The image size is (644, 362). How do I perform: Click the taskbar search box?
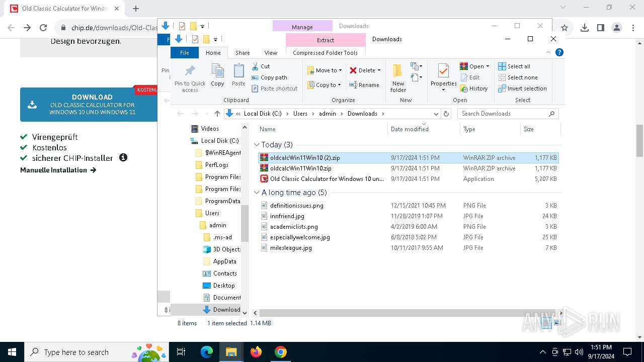(96, 352)
